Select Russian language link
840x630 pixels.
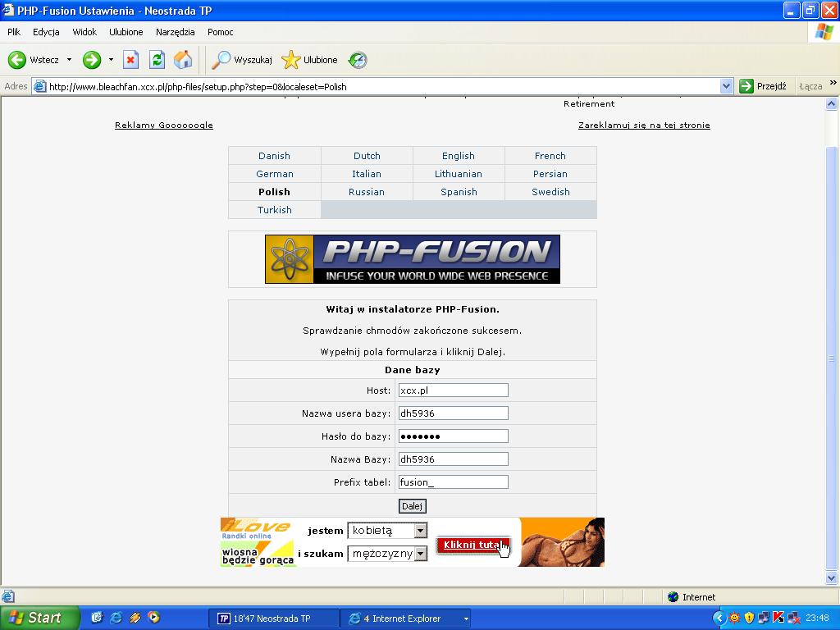(x=367, y=192)
